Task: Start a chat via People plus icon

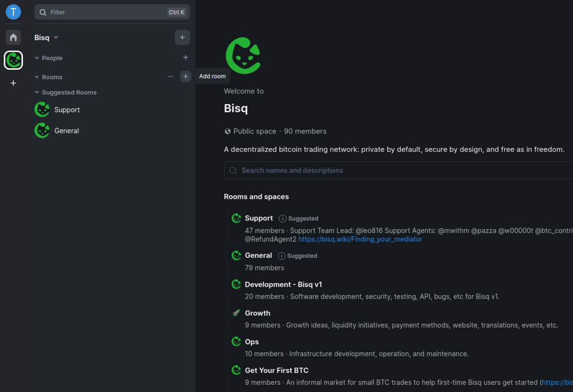Action: (185, 58)
